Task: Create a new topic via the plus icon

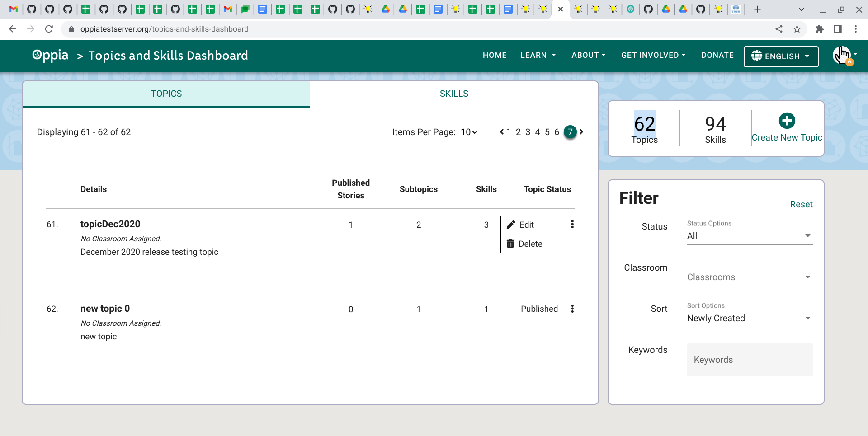Action: click(787, 121)
